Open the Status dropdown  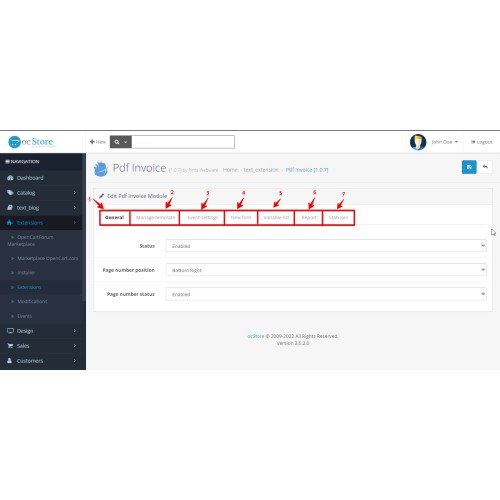(326, 246)
